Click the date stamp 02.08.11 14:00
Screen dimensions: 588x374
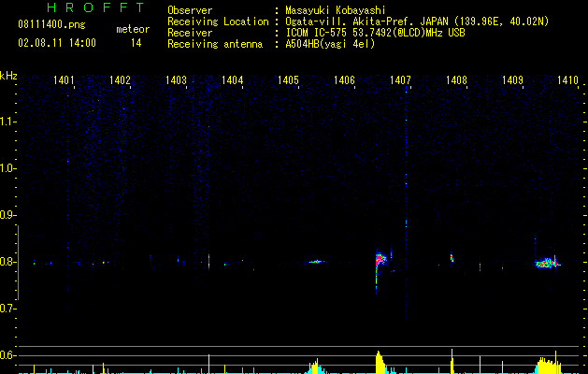point(57,43)
